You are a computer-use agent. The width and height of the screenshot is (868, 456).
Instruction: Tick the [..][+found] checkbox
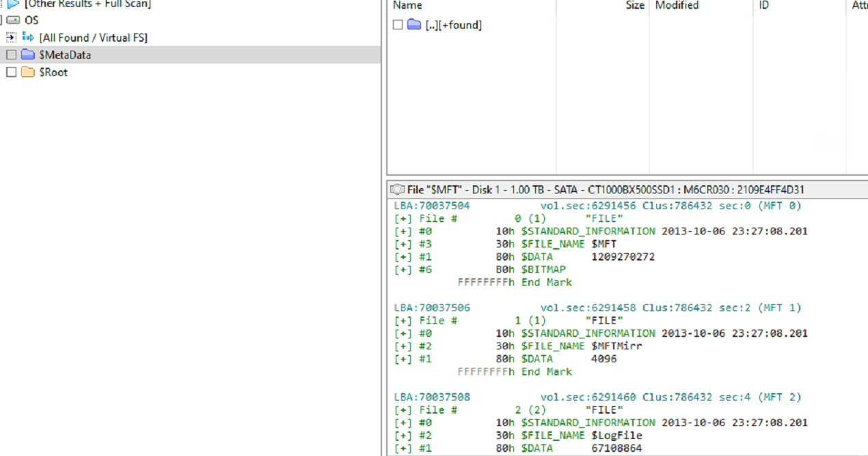398,25
